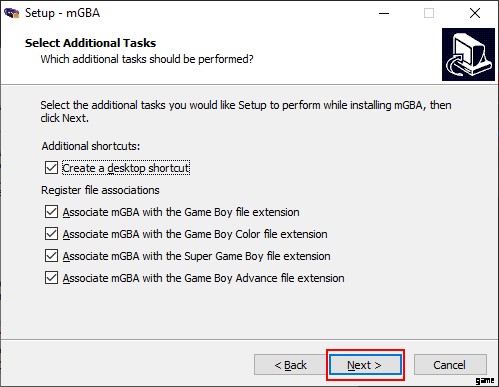Click the installer computer graphic in the header
499x387 pixels.
coord(468,54)
